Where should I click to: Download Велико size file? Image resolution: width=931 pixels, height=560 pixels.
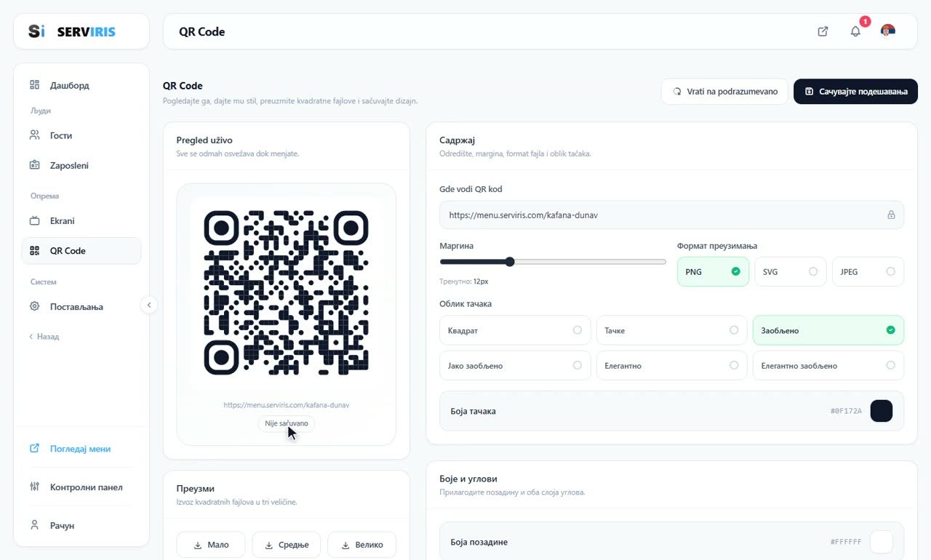pyautogui.click(x=361, y=545)
